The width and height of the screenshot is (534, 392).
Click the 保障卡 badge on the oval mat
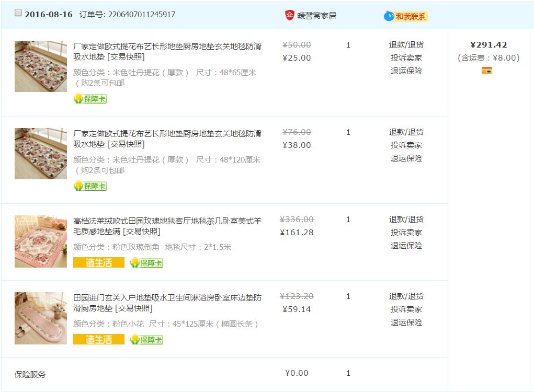coord(146,339)
